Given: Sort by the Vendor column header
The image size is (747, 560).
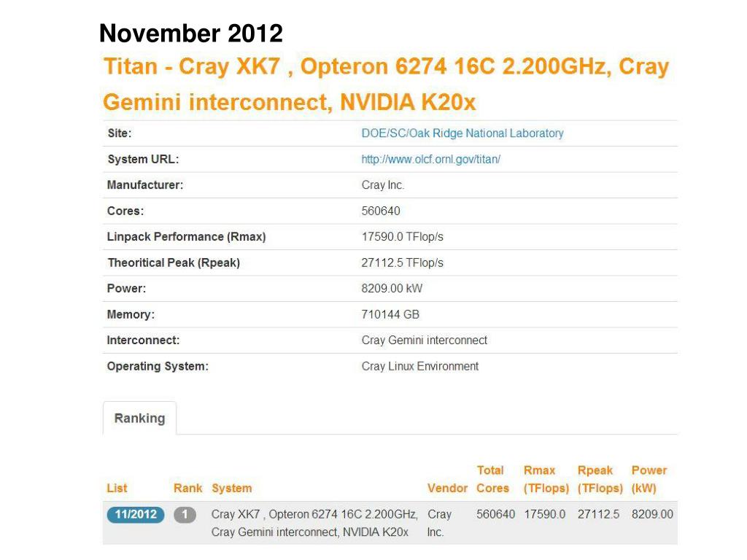Looking at the screenshot, I should (447, 488).
